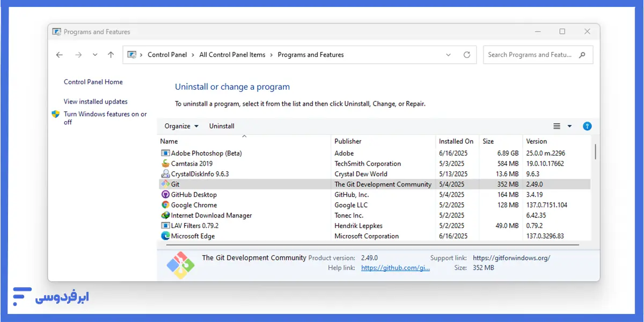Click the search magnifier icon
Screen dimensions: 644x322
pos(582,55)
